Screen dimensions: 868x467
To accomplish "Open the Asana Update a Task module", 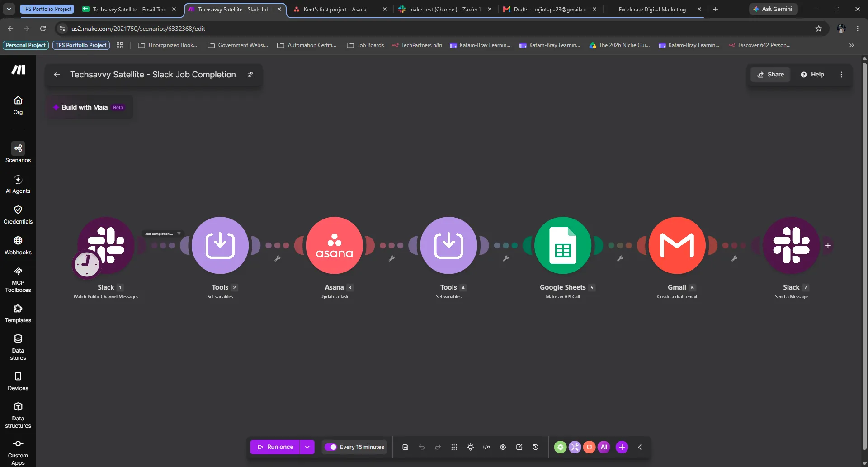I will (x=335, y=245).
